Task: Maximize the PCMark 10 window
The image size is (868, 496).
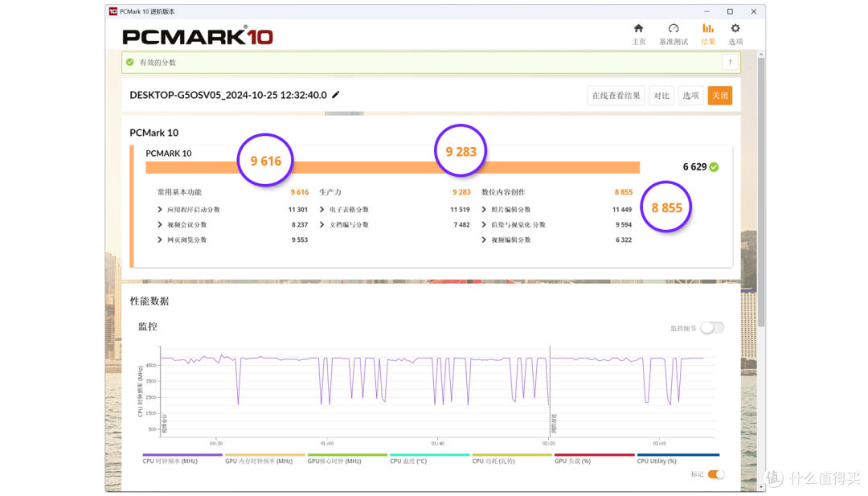Action: click(x=730, y=11)
